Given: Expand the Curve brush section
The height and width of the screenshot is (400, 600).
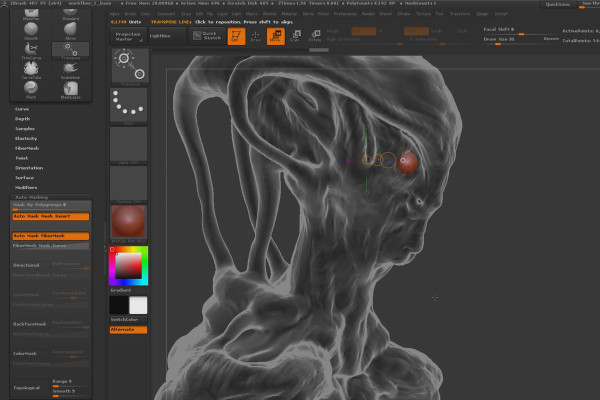Looking at the screenshot, I should pos(22,109).
